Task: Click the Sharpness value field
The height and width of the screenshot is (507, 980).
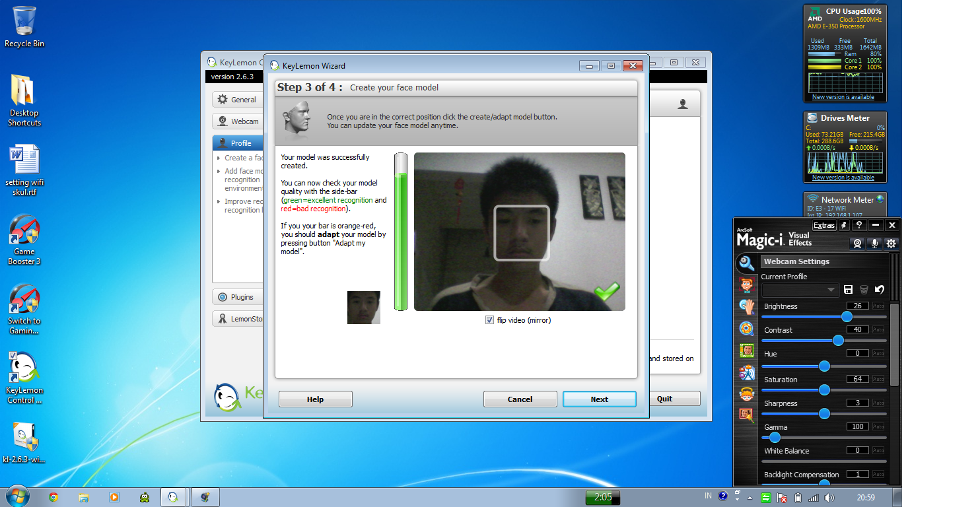Action: click(x=858, y=403)
